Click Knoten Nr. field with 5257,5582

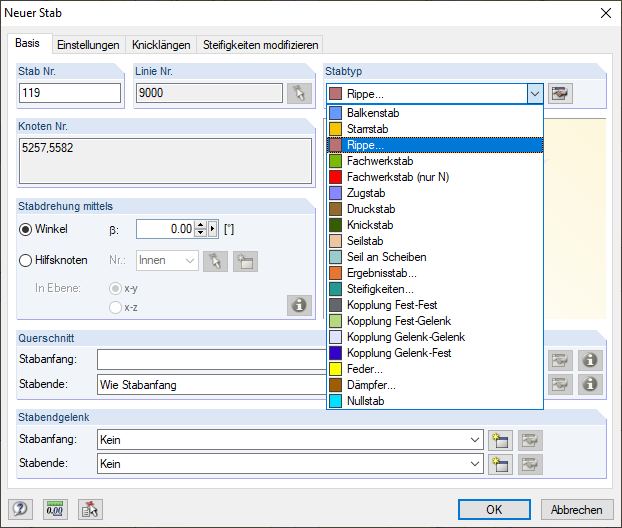pos(165,161)
